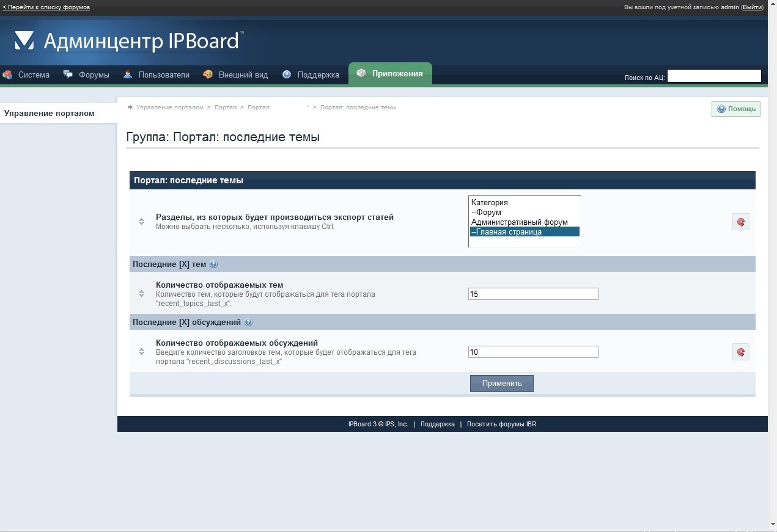
Task: Switch to the Пользователи tab
Action: click(x=157, y=75)
